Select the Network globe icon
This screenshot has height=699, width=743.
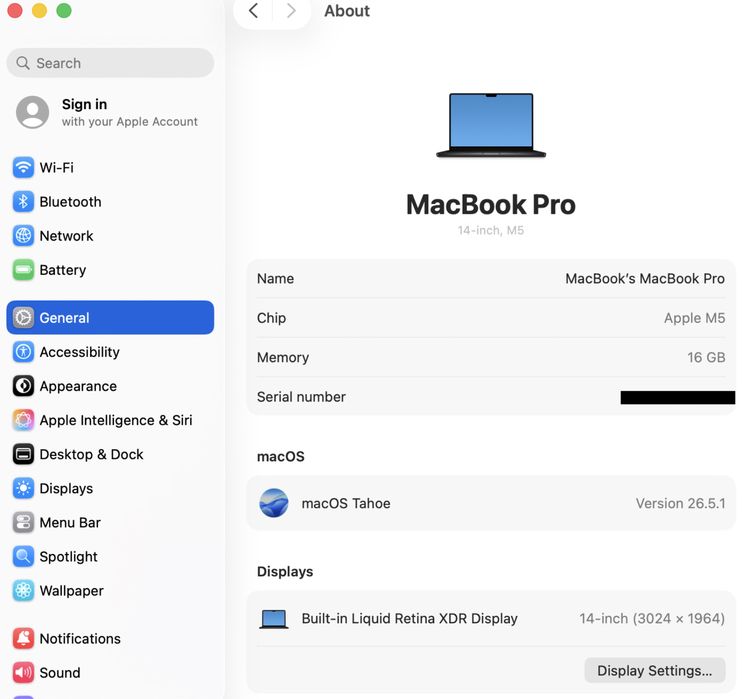pos(23,236)
